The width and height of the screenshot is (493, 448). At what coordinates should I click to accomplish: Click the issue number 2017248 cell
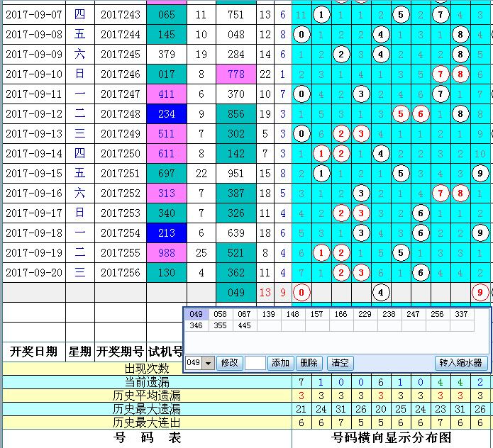pos(120,113)
